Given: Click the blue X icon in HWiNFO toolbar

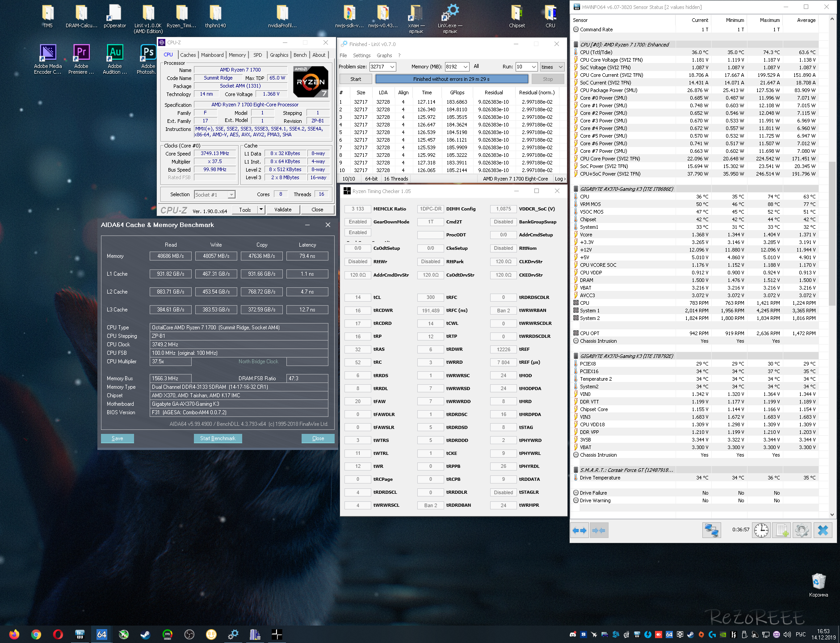Looking at the screenshot, I should [x=823, y=530].
